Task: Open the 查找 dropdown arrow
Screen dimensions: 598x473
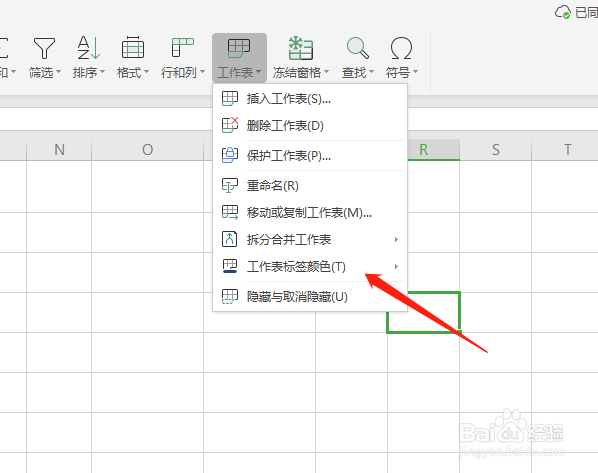Action: (371, 71)
